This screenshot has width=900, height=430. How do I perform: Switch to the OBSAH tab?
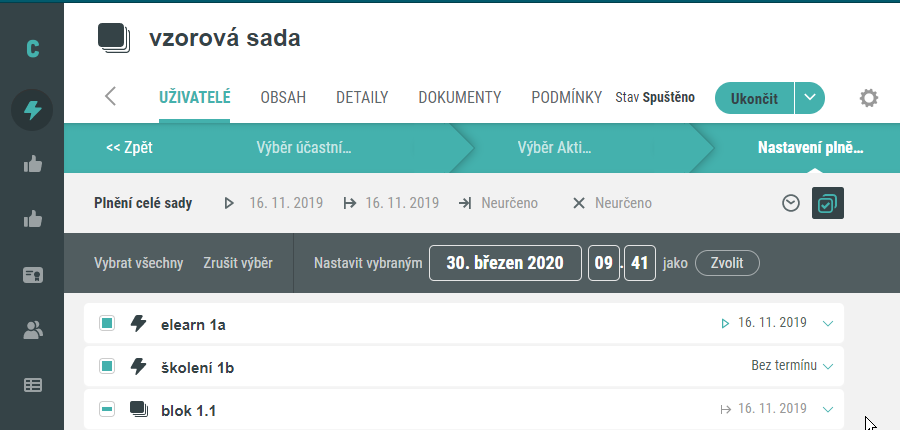pos(283,97)
